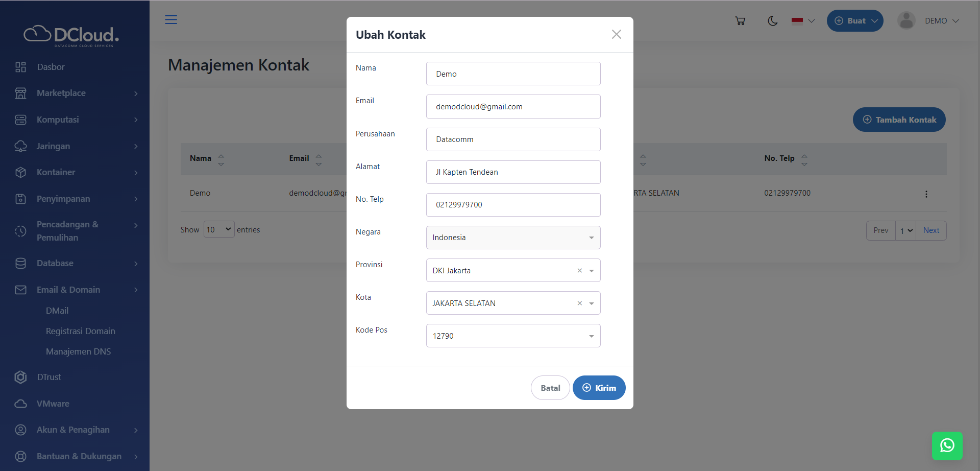Screen dimensions: 980x471
Task: Open Manajemen DNS in sidebar
Action: pos(78,351)
